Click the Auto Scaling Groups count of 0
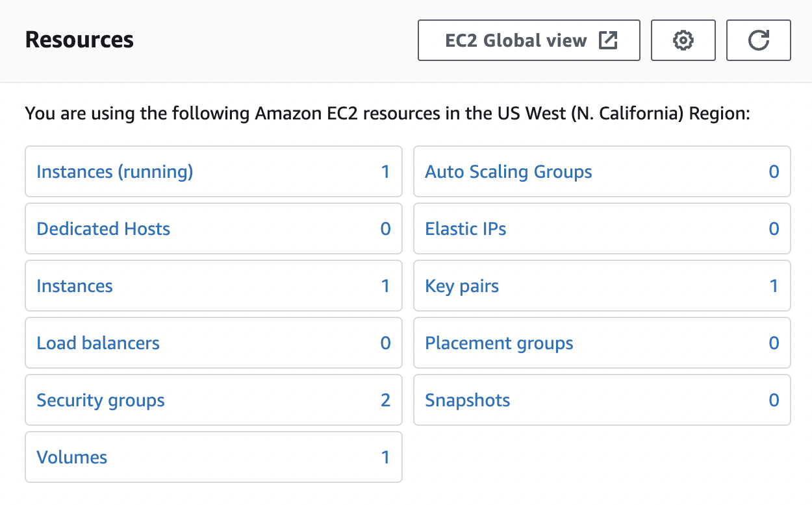This screenshot has width=812, height=505. point(774,172)
